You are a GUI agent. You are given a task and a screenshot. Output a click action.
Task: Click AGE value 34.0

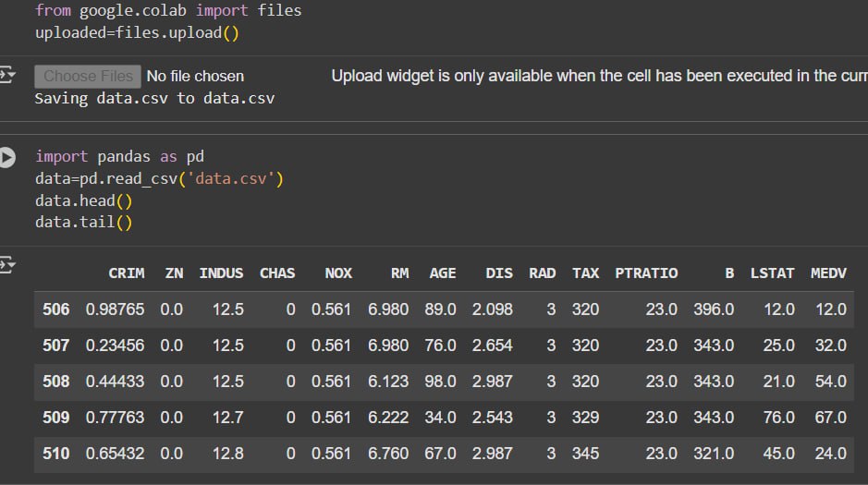pyautogui.click(x=441, y=418)
